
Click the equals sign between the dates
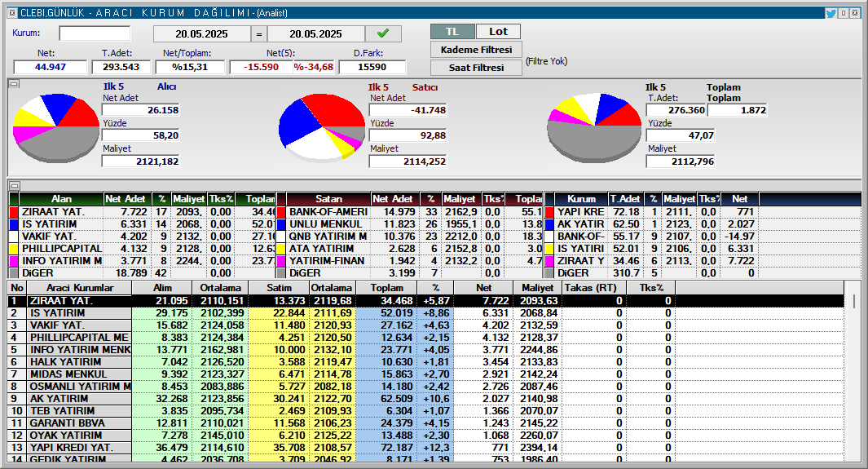(259, 34)
